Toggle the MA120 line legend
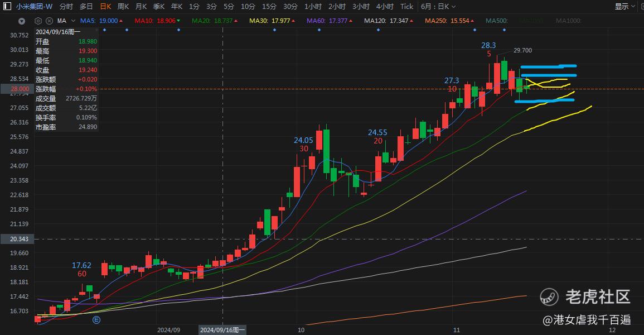 (x=389, y=21)
